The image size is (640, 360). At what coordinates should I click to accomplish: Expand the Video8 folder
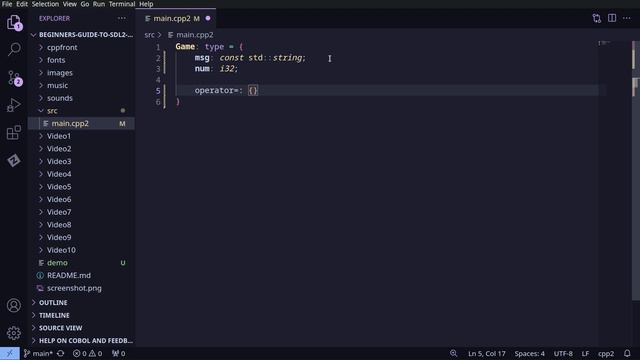(82, 224)
